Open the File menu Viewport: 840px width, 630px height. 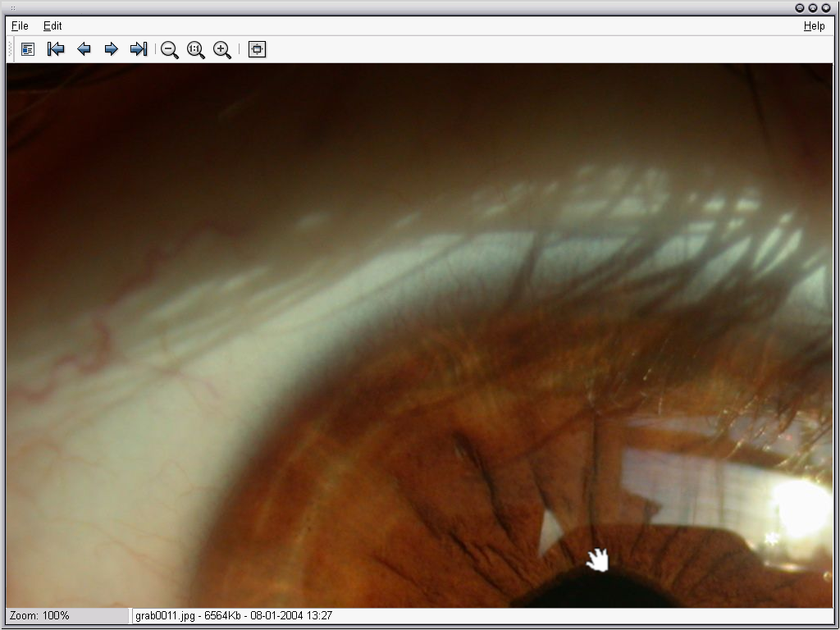click(x=20, y=25)
